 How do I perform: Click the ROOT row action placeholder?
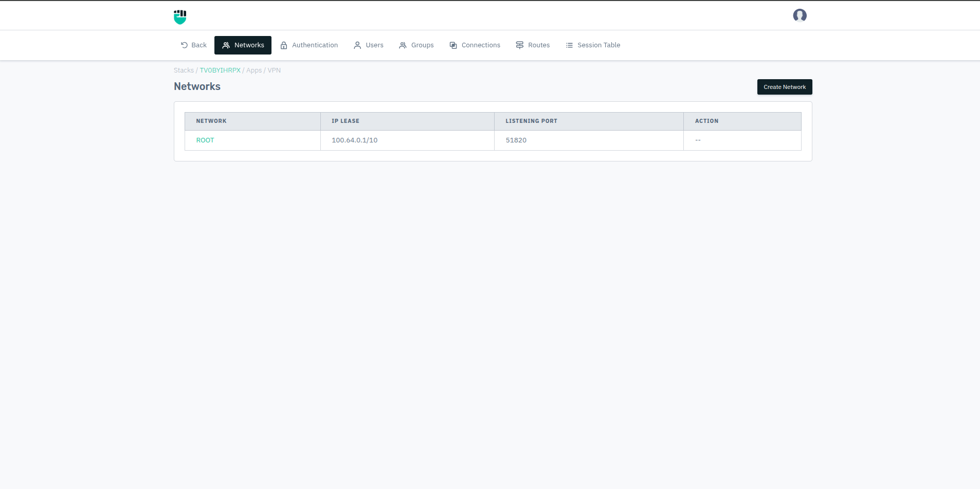click(x=698, y=140)
